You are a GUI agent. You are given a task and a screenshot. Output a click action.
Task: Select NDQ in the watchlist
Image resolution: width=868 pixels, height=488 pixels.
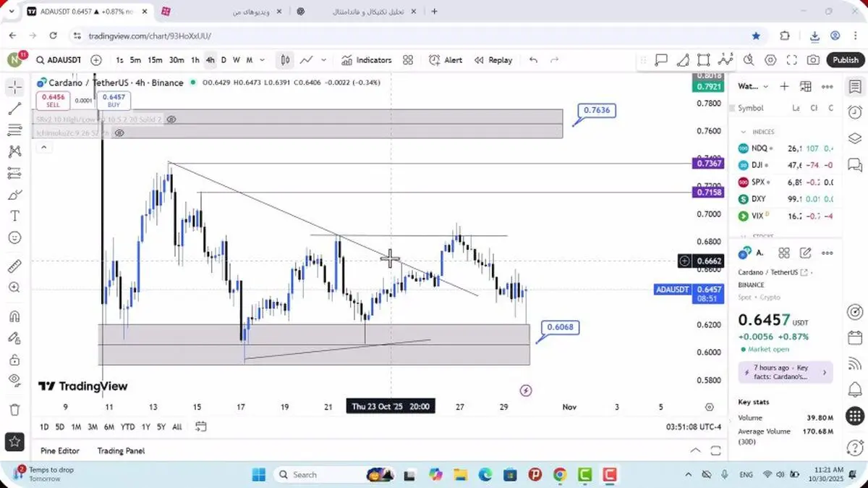786,148
